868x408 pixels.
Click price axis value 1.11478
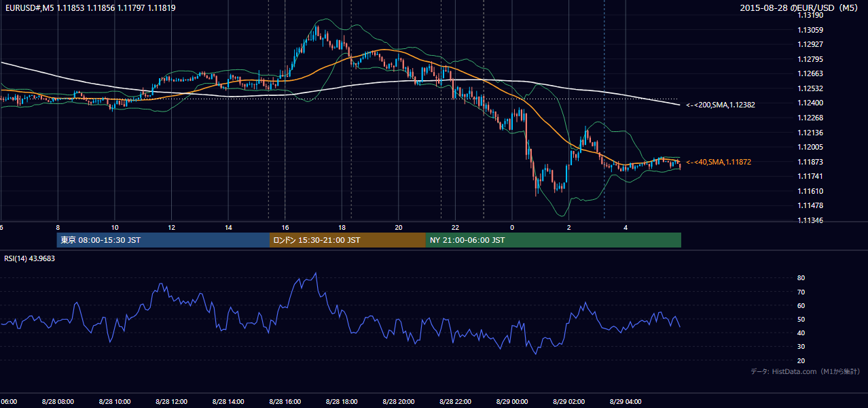pyautogui.click(x=811, y=205)
